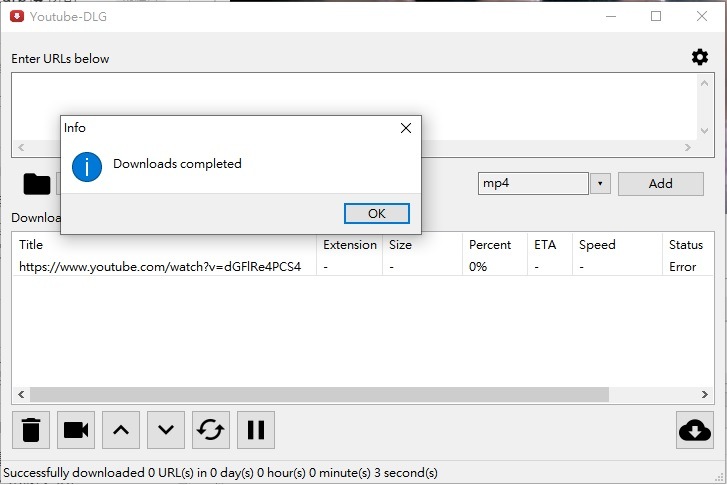727x485 pixels.
Task: Click the download list horizontal scrollbar thumb
Action: pos(319,395)
